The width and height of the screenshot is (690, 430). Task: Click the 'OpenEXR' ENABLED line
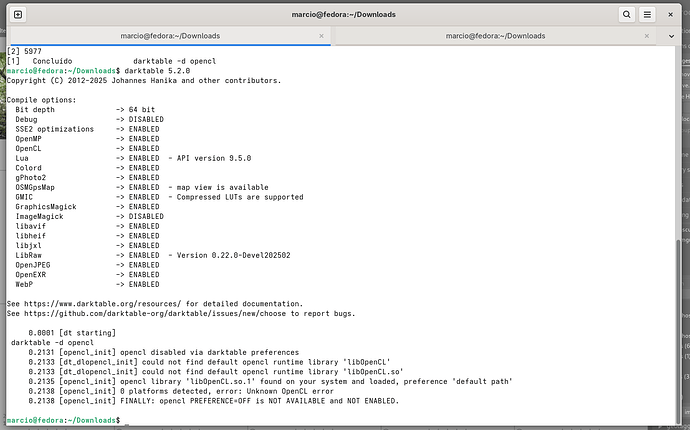tap(87, 274)
